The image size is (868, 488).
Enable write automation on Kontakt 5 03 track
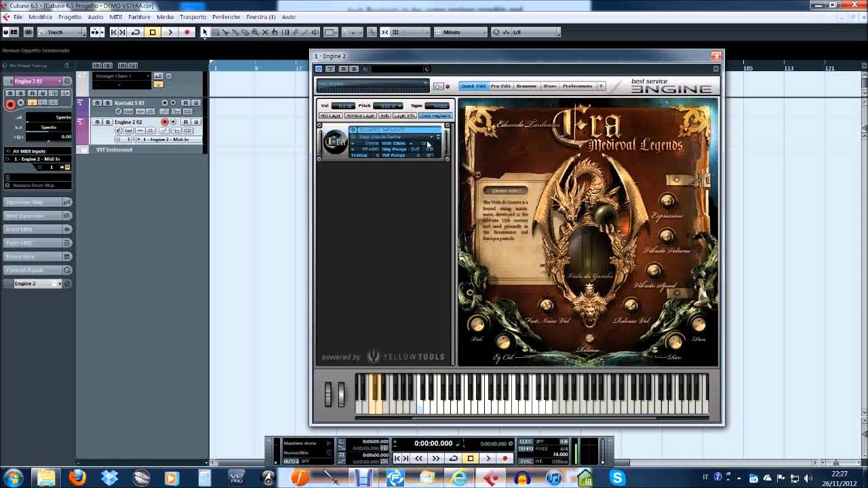(x=196, y=103)
